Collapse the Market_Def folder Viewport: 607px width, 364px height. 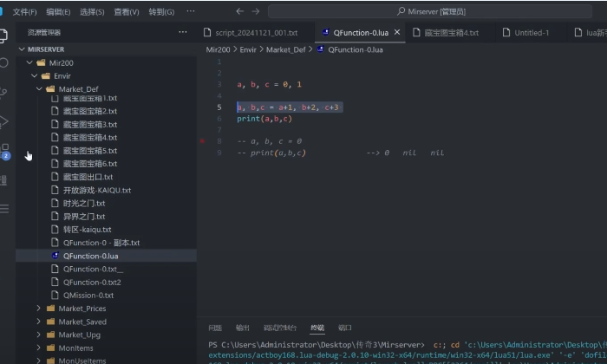point(39,88)
